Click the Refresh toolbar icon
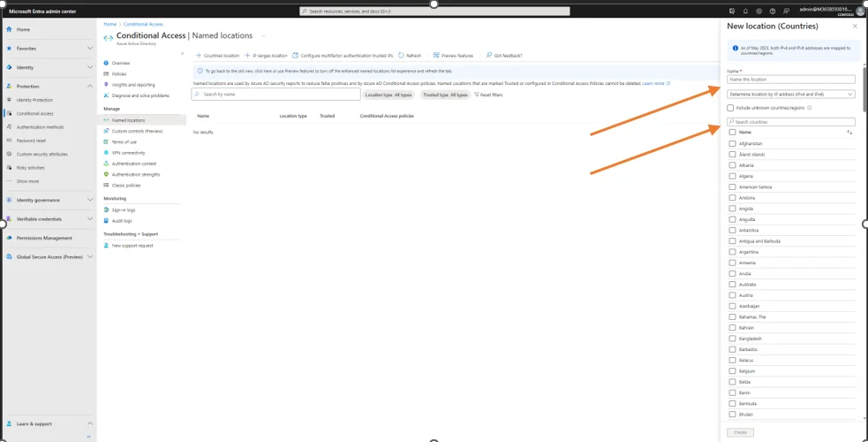Screen dimensions: 868x442 tap(410, 55)
